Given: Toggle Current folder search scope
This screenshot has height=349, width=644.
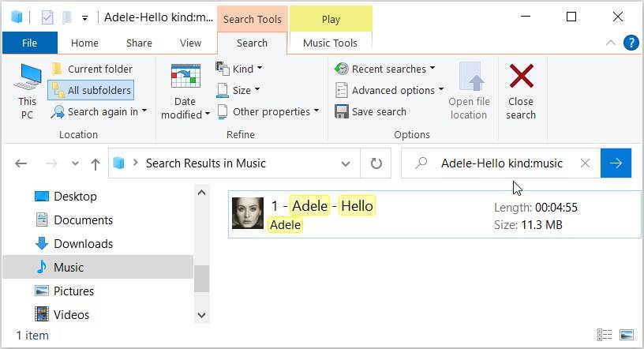Looking at the screenshot, I should pos(91,69).
